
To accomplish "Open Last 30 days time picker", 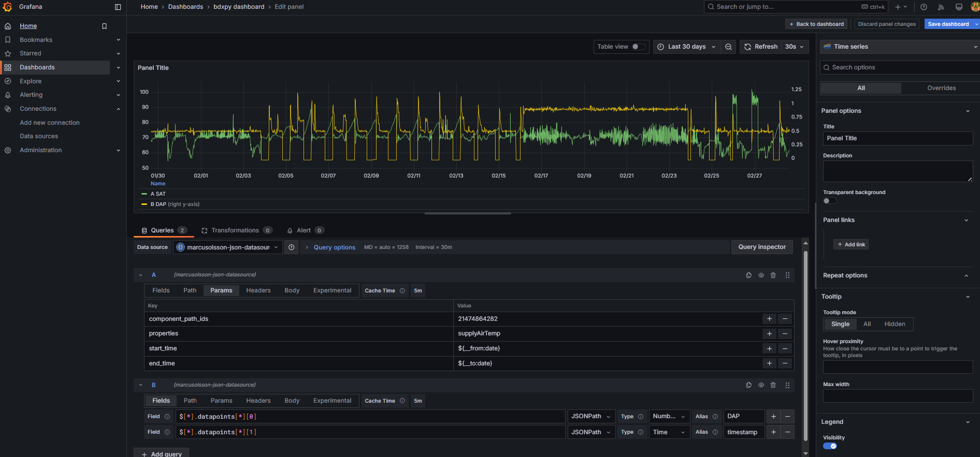I will (687, 47).
